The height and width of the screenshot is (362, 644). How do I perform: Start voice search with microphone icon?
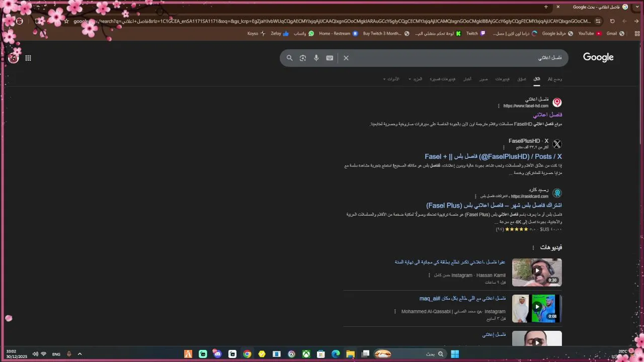[316, 58]
